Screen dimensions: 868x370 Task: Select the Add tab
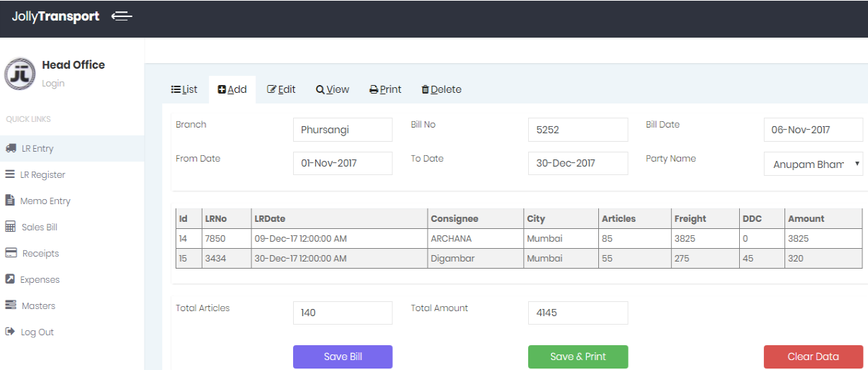(x=232, y=89)
